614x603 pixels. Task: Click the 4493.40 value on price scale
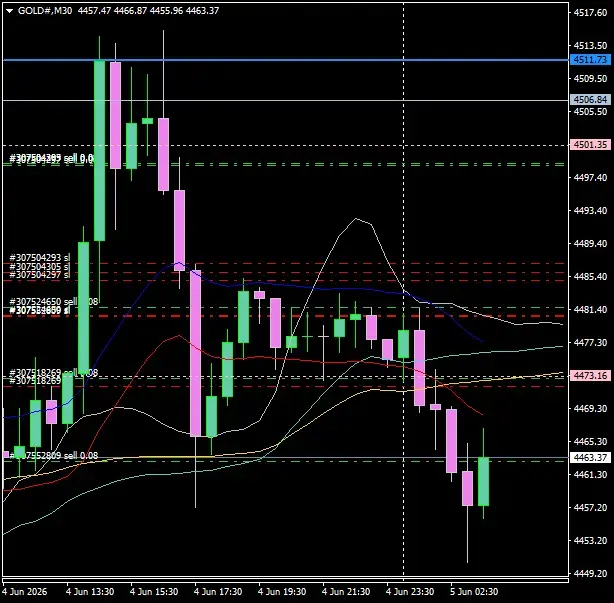coord(590,210)
